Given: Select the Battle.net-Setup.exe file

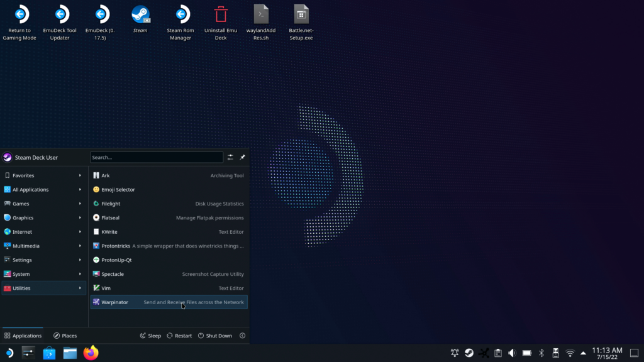Looking at the screenshot, I should pyautogui.click(x=301, y=23).
